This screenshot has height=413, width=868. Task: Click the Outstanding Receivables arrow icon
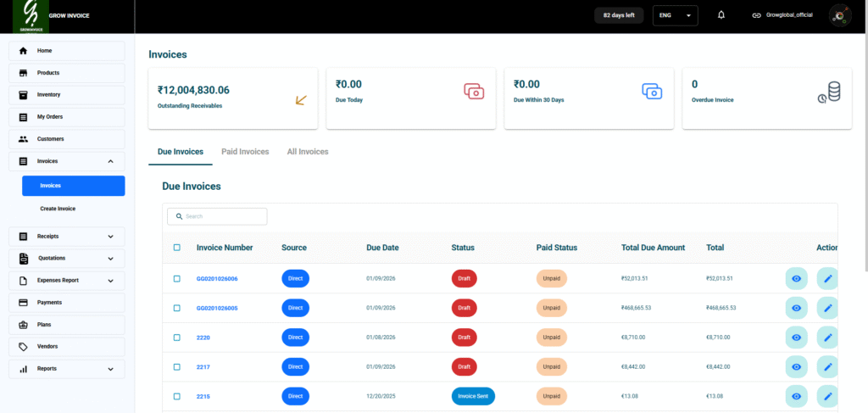[301, 100]
